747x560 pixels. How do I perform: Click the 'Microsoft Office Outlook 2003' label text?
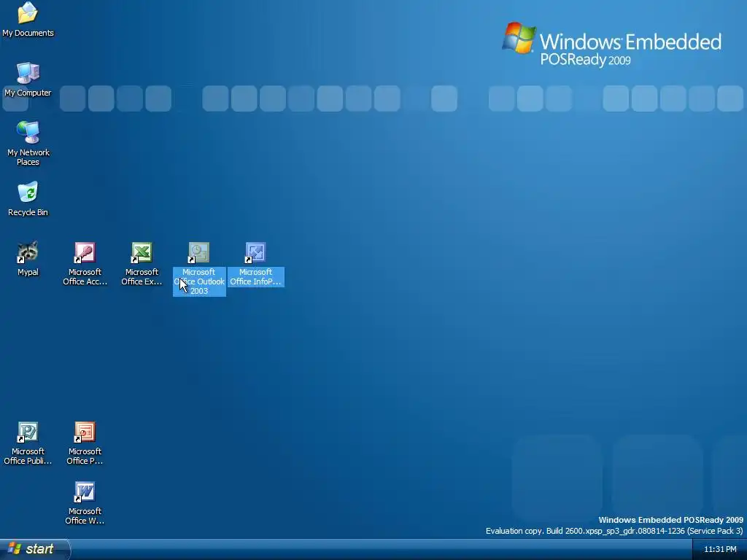(x=199, y=281)
